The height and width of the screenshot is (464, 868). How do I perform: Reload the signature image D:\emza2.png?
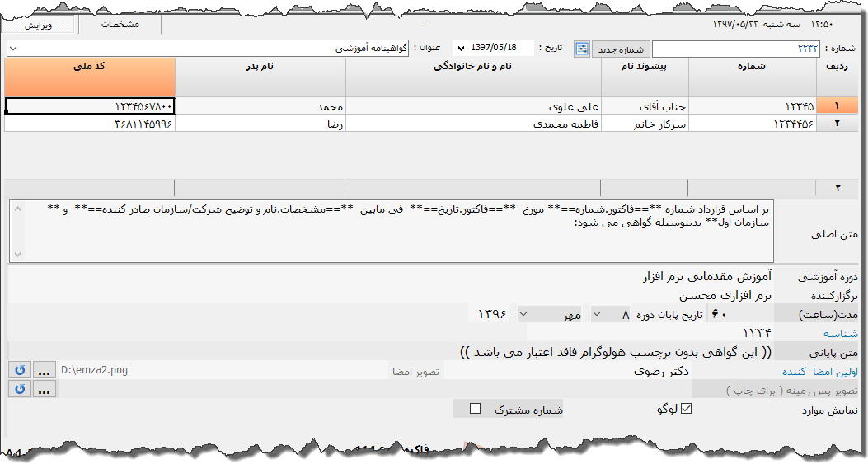pos(20,370)
